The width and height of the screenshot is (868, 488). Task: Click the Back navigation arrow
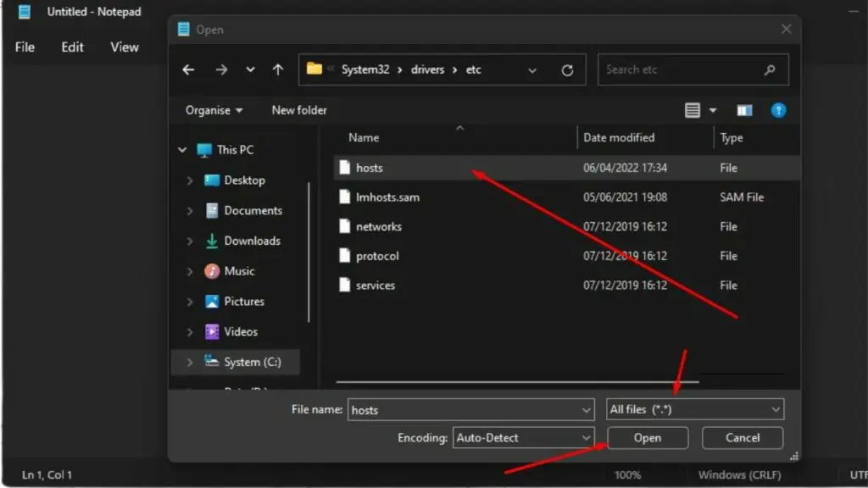[189, 70]
